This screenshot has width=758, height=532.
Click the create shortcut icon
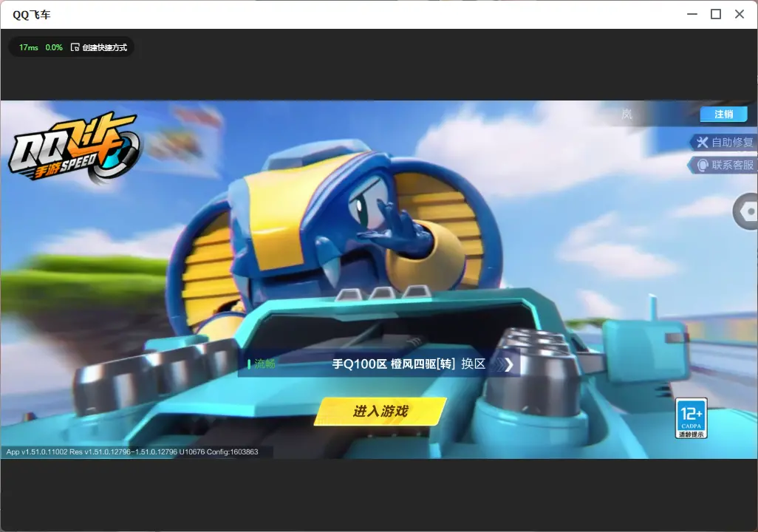point(75,47)
